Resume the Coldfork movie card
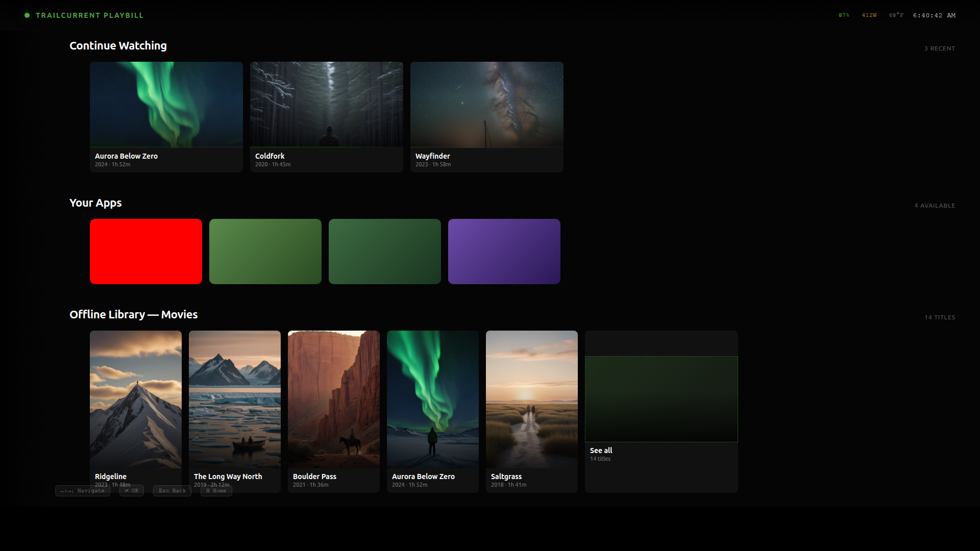This screenshot has height=551, width=980. [x=327, y=117]
